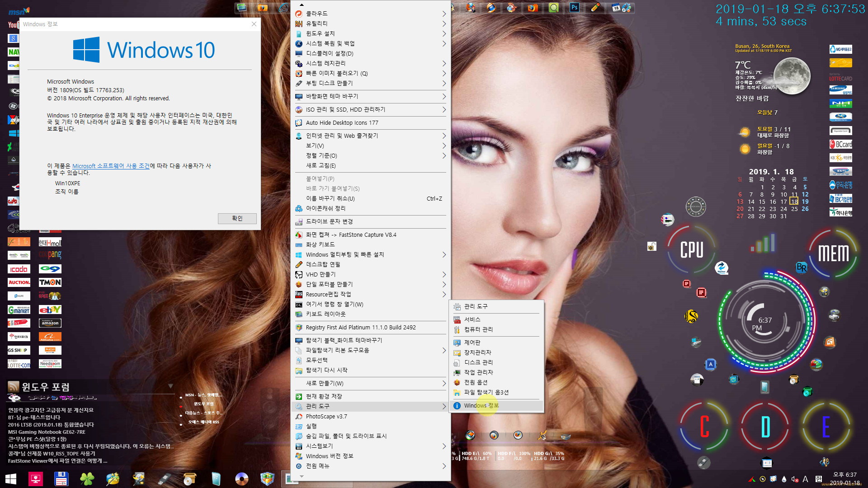Viewport: 868px width, 488px height.
Task: Expand the 전원 메뉴 submenu
Action: click(370, 466)
